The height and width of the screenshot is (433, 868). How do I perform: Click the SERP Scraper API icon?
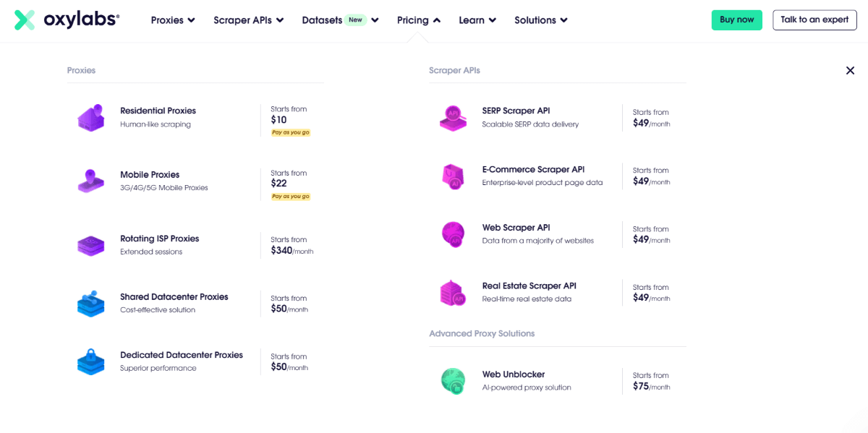click(453, 117)
